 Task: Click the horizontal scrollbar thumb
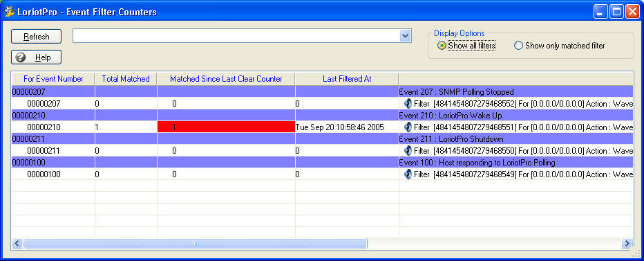pyautogui.click(x=196, y=243)
